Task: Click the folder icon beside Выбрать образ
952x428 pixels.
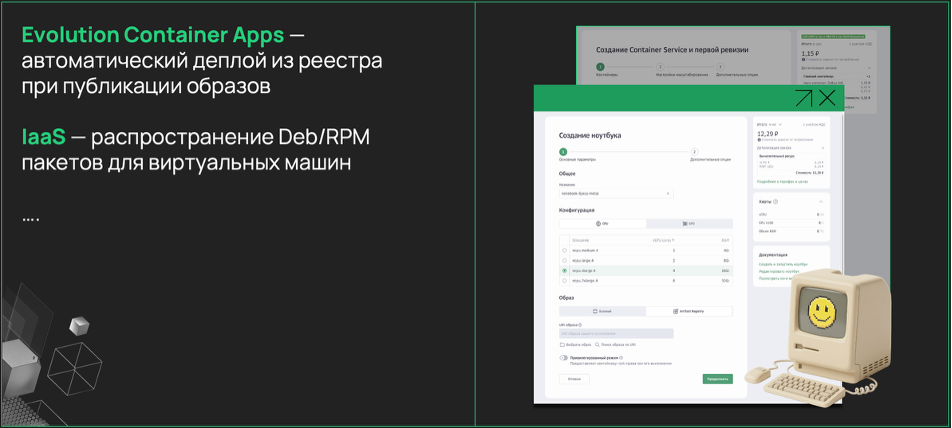Action: tap(562, 345)
